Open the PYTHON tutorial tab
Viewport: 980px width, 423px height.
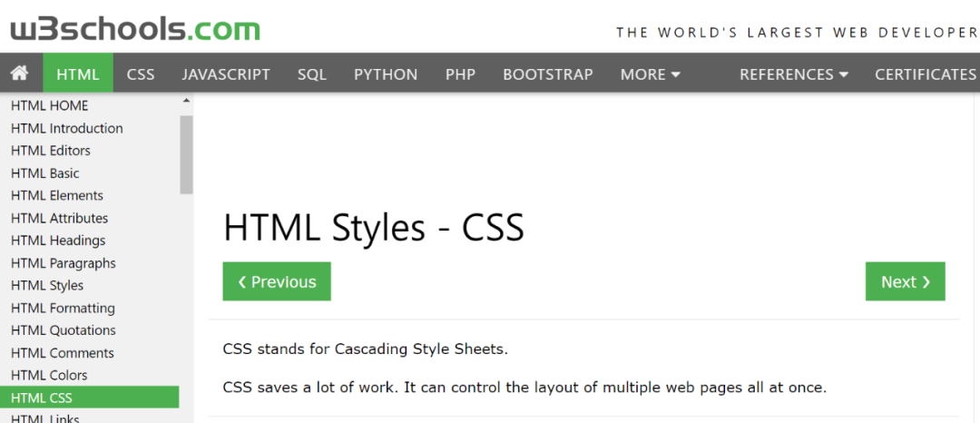[x=386, y=74]
